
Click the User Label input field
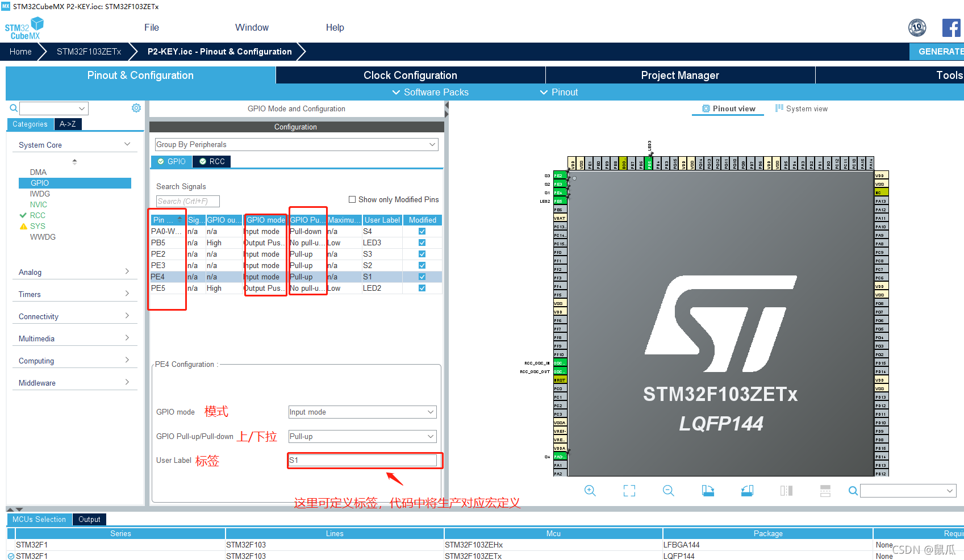point(362,460)
